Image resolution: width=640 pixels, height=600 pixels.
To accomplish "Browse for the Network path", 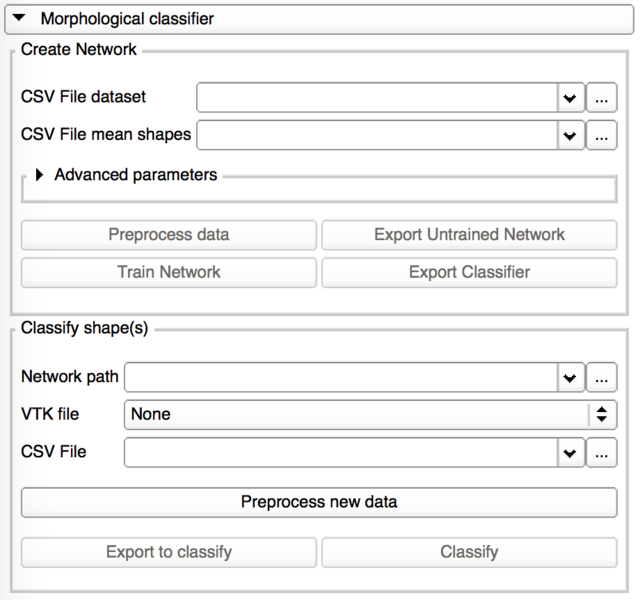I will (601, 378).
